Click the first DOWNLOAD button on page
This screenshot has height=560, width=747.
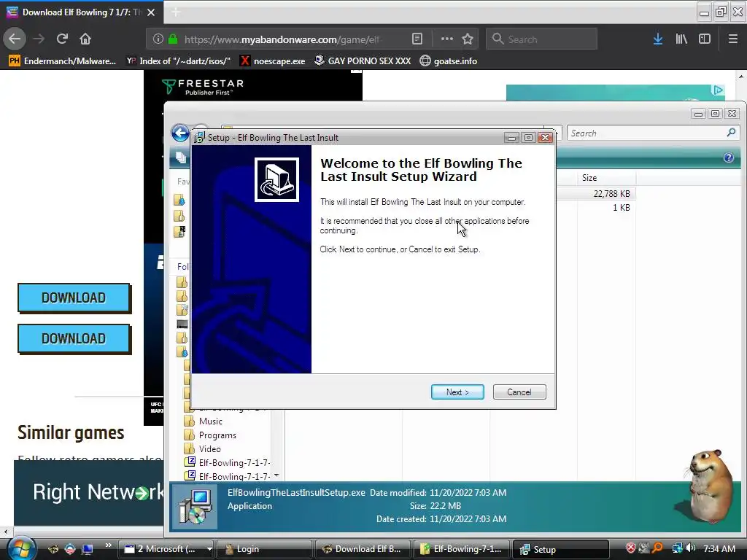74,297
